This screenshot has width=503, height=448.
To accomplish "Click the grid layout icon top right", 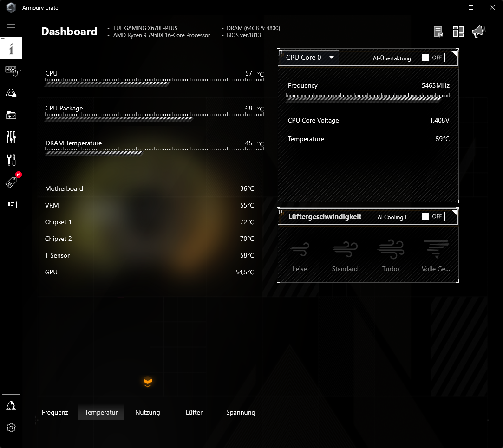I will [458, 32].
